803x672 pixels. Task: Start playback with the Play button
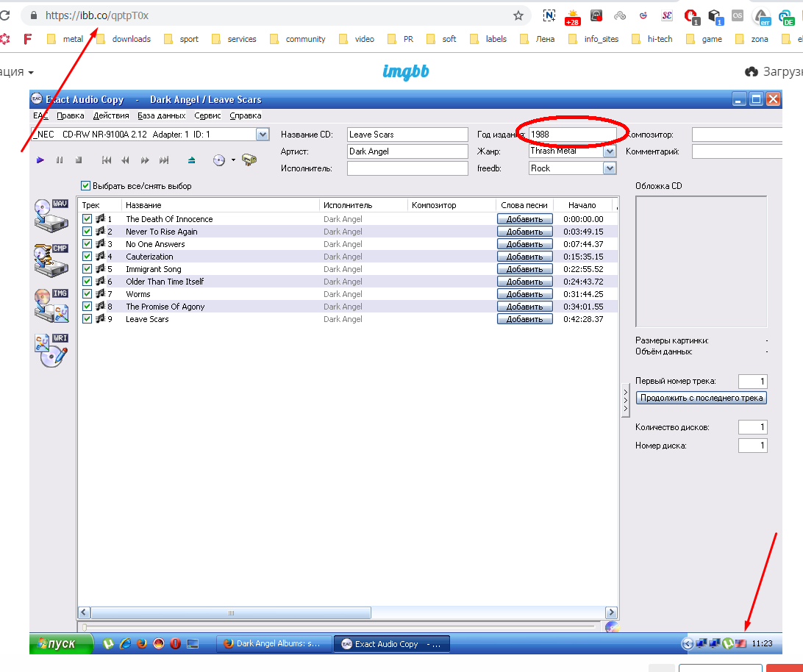[40, 160]
